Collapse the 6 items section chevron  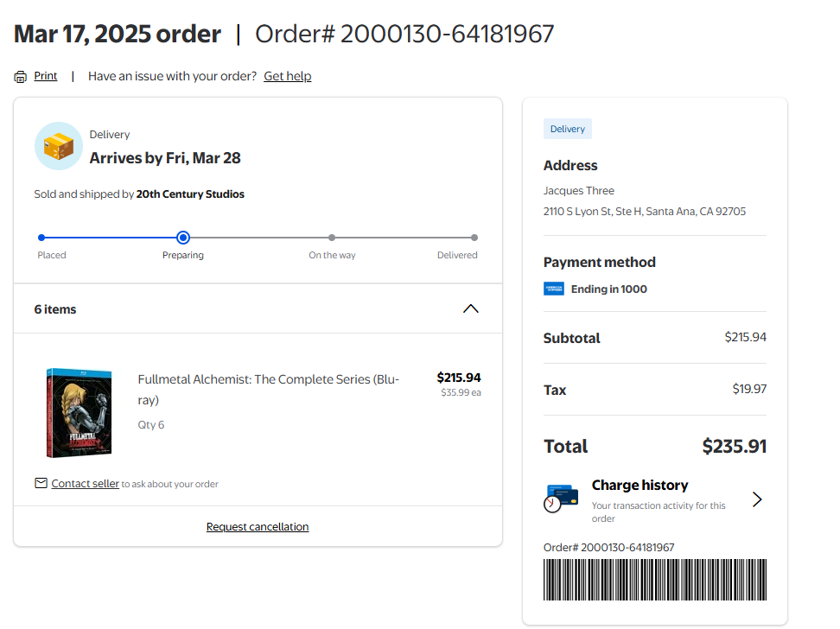point(470,308)
